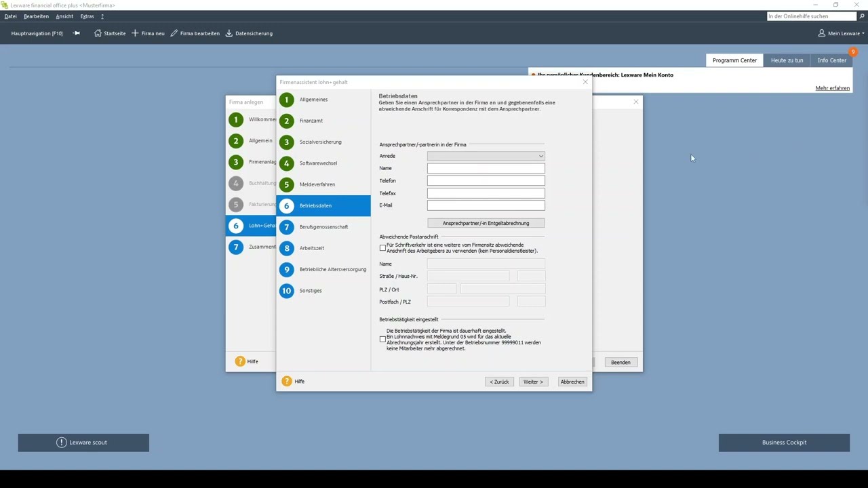868x488 pixels.
Task: Click step 3 Firmenanlage icon in Firma anlegen
Action: [236, 162]
